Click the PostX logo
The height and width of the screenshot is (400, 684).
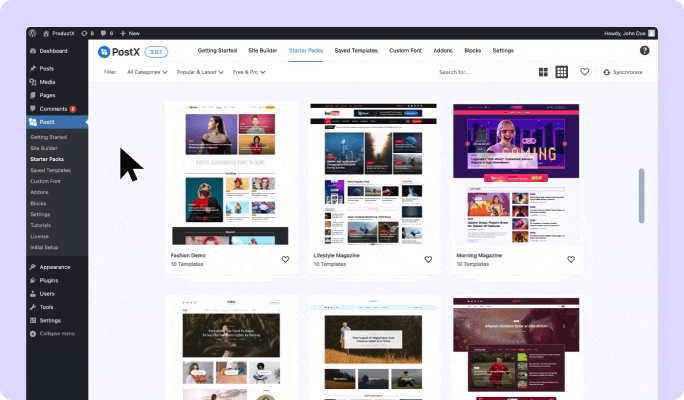click(x=119, y=52)
